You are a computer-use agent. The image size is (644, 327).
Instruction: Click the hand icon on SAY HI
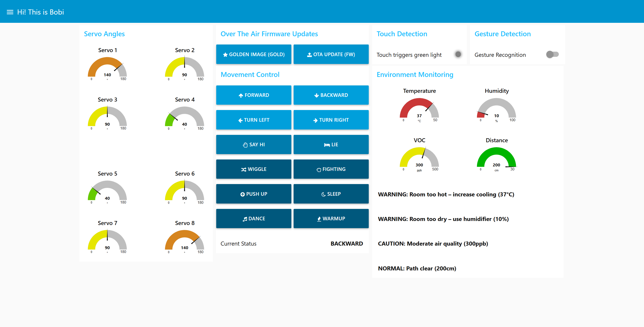(x=245, y=144)
